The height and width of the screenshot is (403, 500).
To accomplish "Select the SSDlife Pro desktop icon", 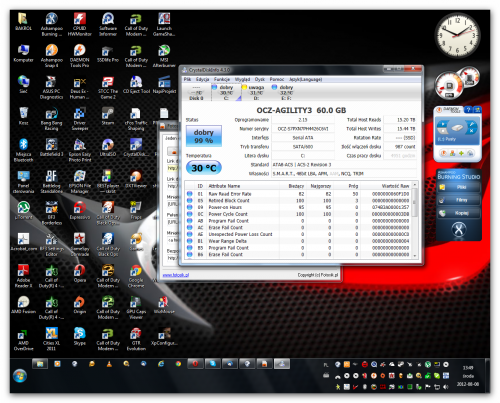I will tap(108, 53).
